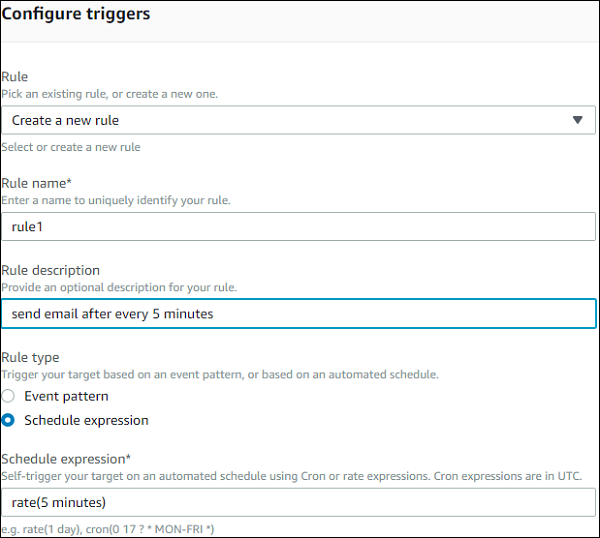Select the Schedule expression radio circle
The width and height of the screenshot is (600, 538).
point(9,420)
